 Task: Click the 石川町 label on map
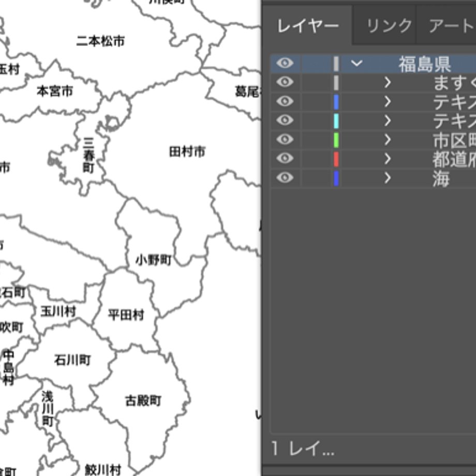point(72,360)
